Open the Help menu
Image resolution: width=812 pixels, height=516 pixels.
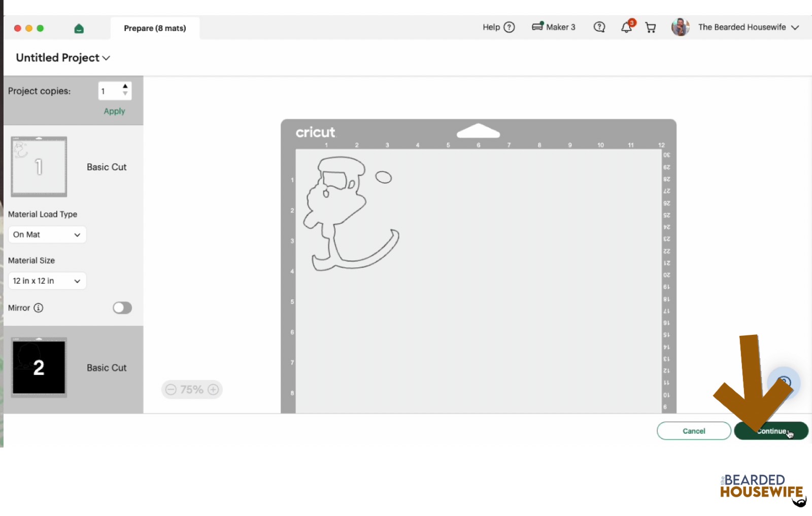[x=498, y=27]
